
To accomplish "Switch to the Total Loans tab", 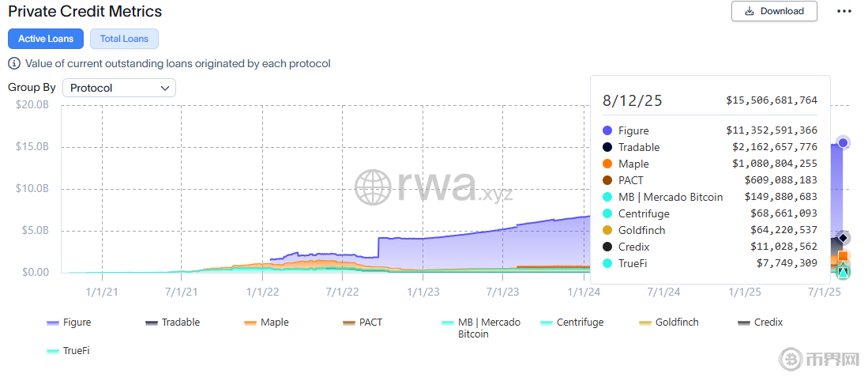I will pyautogui.click(x=124, y=39).
